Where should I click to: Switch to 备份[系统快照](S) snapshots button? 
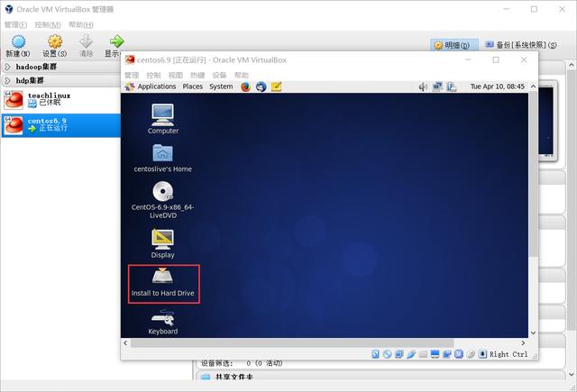coord(521,45)
